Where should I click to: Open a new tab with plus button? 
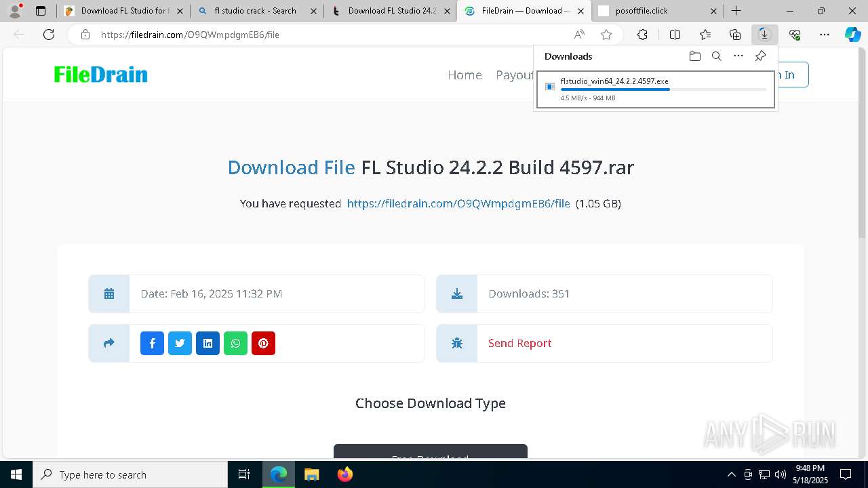[x=736, y=11]
